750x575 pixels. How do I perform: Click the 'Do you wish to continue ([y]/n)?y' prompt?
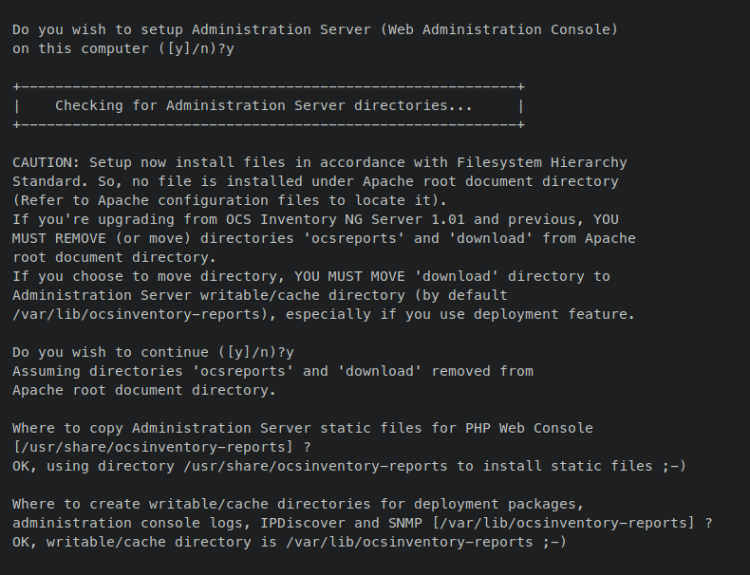click(153, 353)
